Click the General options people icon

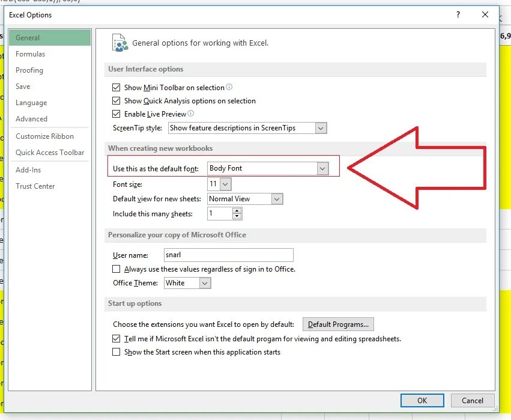[120, 43]
